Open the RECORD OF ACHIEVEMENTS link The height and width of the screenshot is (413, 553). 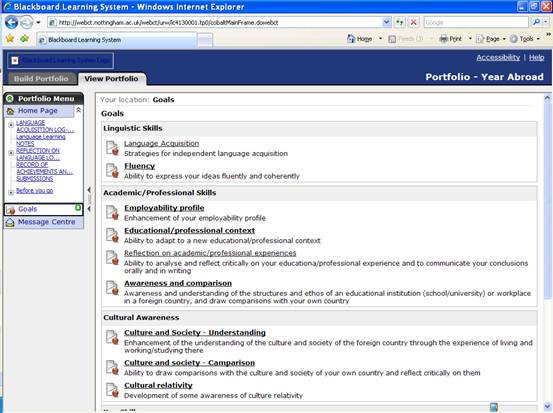point(44,168)
